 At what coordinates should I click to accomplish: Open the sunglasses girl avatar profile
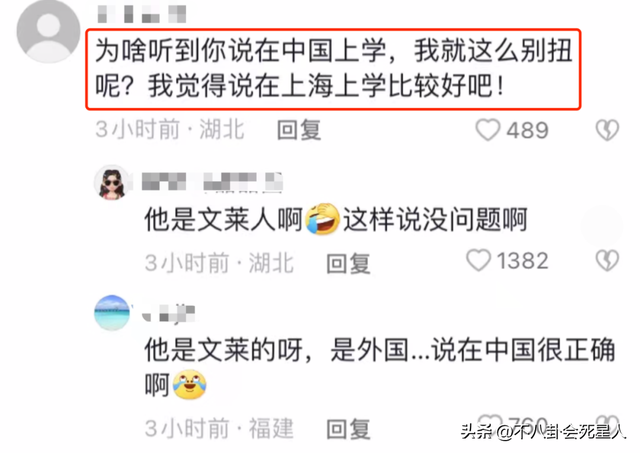111,182
